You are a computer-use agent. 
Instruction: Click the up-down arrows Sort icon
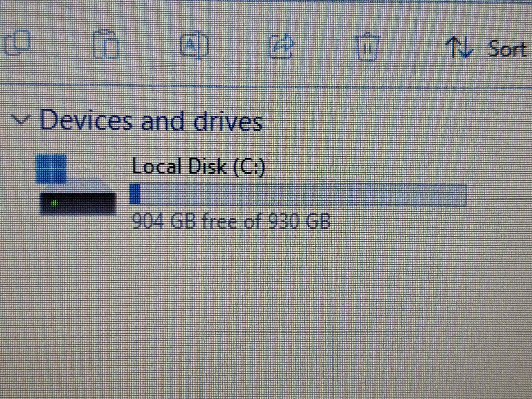(x=460, y=48)
